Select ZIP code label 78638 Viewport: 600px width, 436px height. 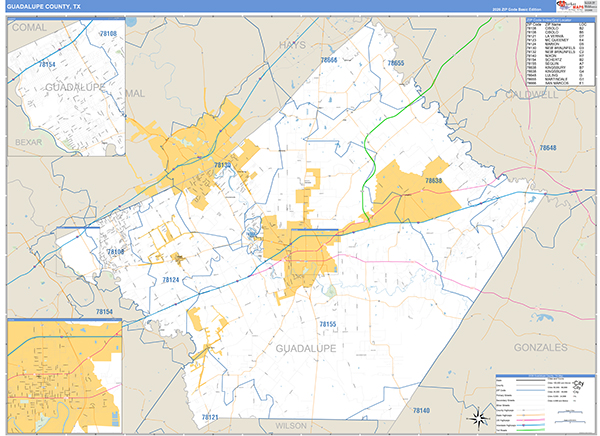click(433, 181)
